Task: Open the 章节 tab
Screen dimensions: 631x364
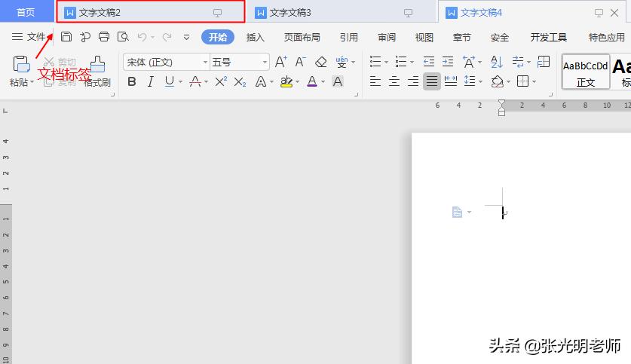Action: (x=461, y=38)
